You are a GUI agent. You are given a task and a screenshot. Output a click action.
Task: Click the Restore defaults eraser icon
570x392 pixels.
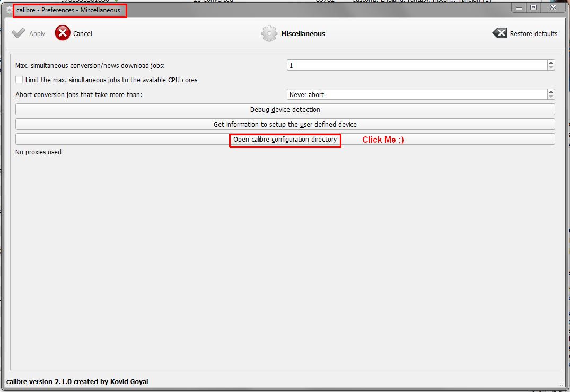(499, 33)
